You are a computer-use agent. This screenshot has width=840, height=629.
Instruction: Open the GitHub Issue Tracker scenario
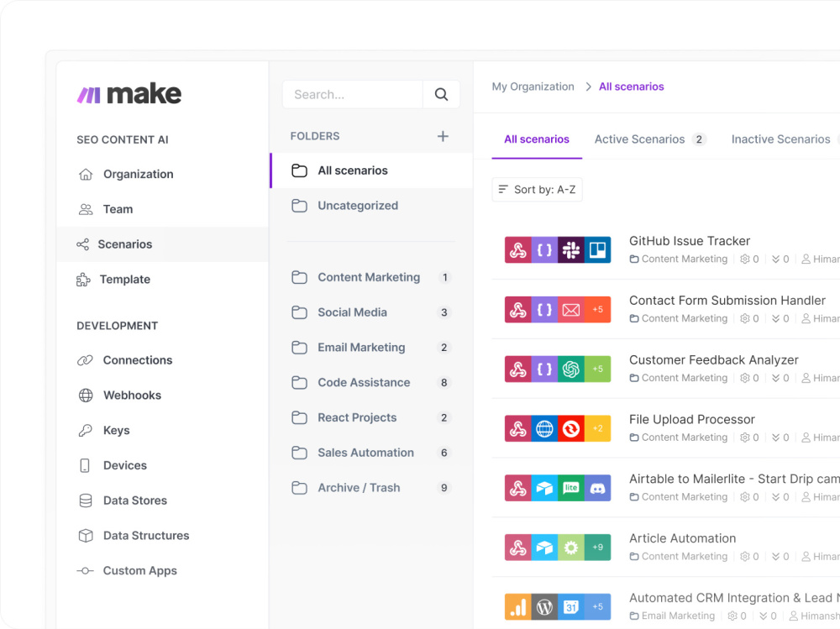coord(690,241)
